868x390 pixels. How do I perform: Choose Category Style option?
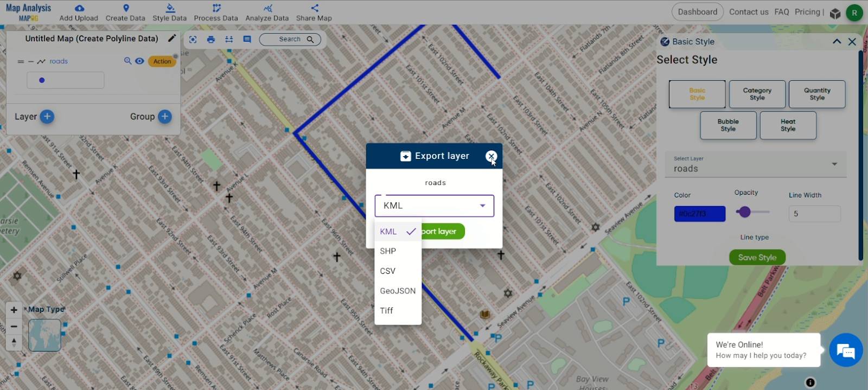point(757,94)
